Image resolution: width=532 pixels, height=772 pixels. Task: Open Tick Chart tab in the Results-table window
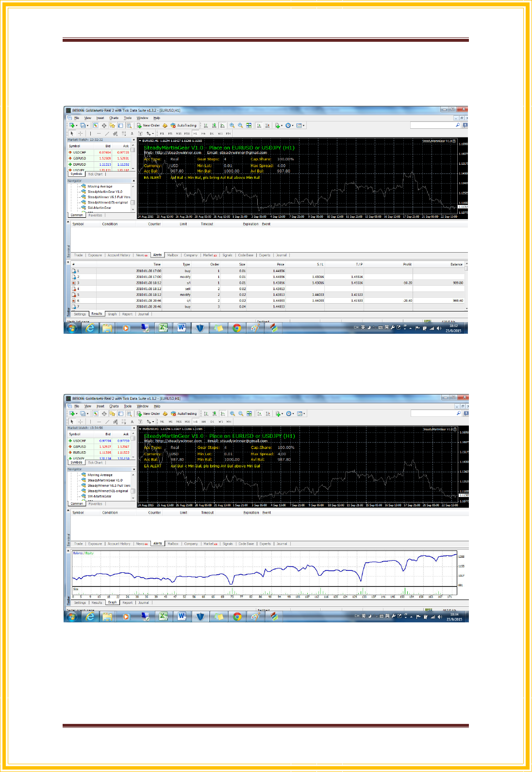(95, 174)
